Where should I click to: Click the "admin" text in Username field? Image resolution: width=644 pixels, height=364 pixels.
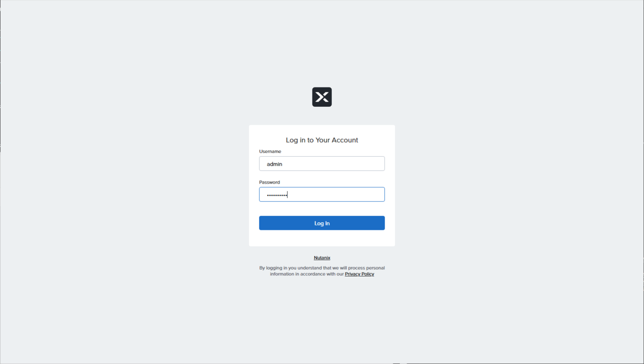click(274, 164)
